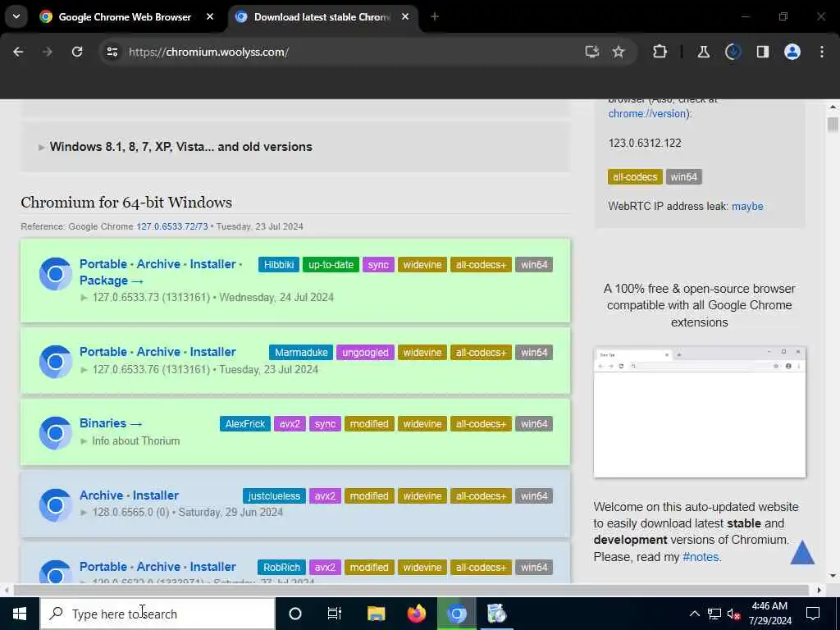
Task: Open Chrome Labs flask icon
Action: tap(703, 52)
